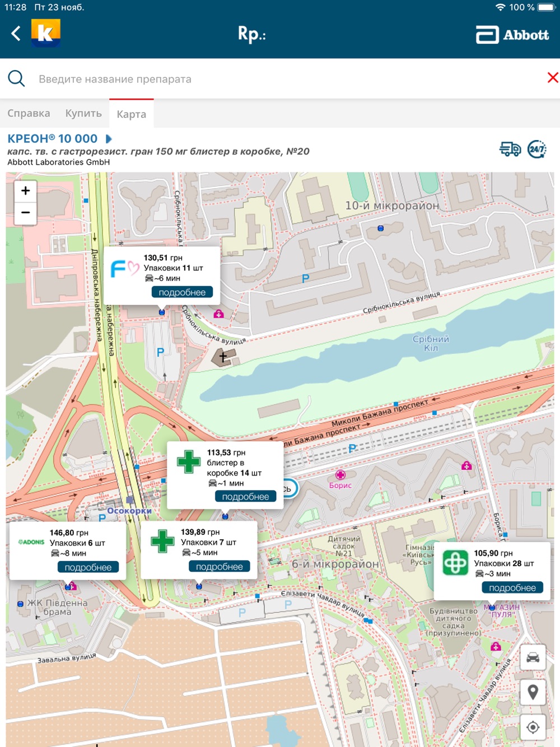Tap blue pin below 113,53 грн popup

(225, 516)
